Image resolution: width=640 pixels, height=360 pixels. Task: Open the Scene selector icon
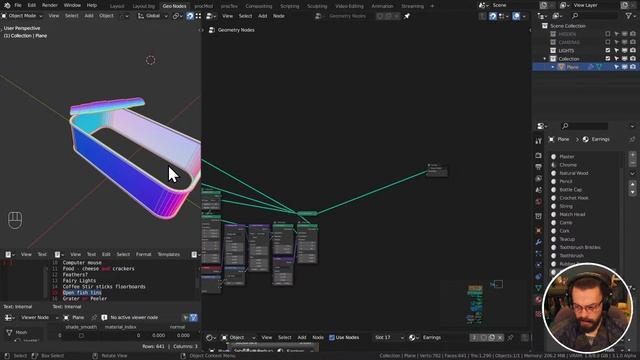(484, 5)
